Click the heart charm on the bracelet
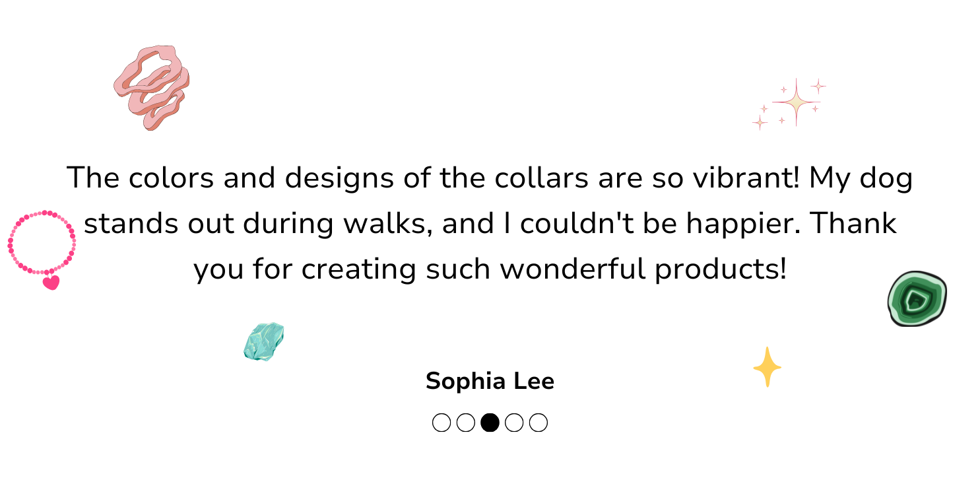Viewport: 980px width, 480px height. [51, 283]
